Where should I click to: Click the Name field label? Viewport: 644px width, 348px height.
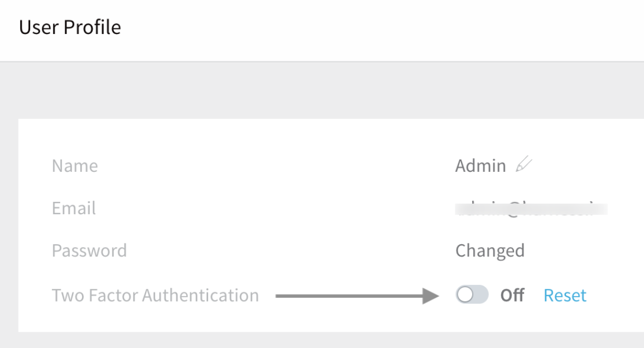pyautogui.click(x=75, y=166)
